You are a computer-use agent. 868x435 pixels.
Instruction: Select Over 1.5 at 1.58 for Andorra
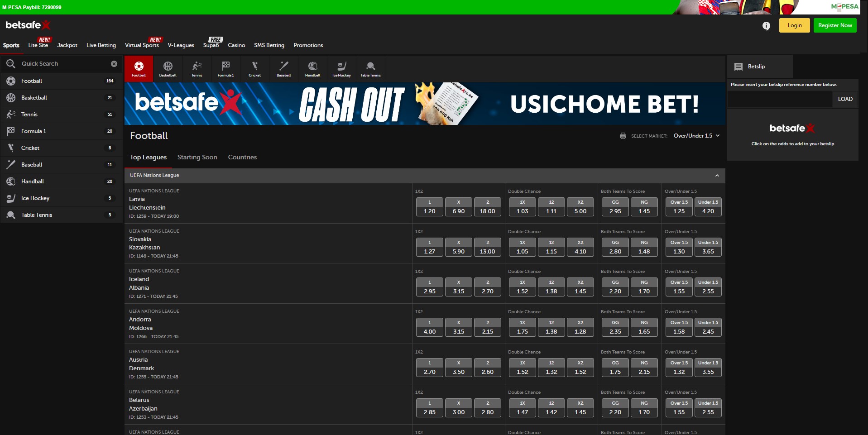[x=679, y=327]
